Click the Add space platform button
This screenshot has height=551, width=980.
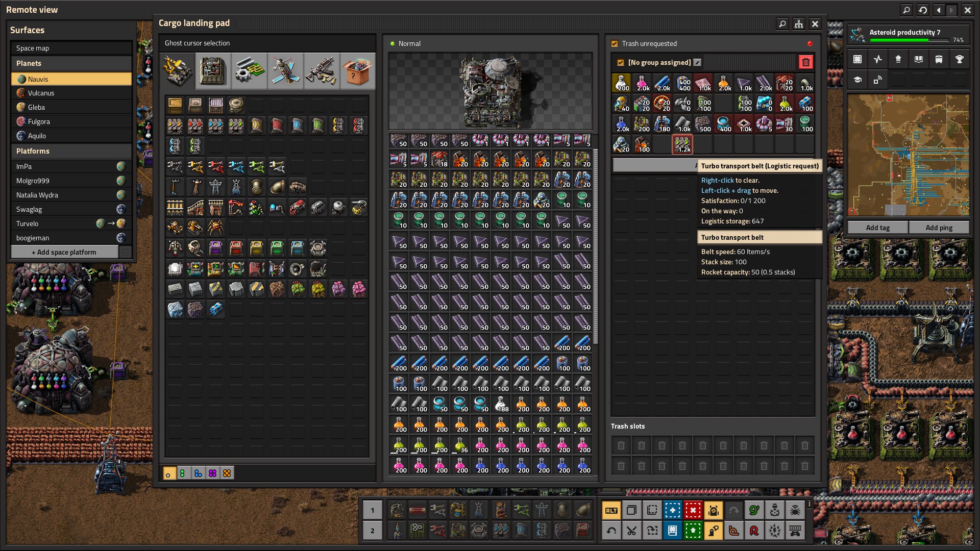pos(64,252)
